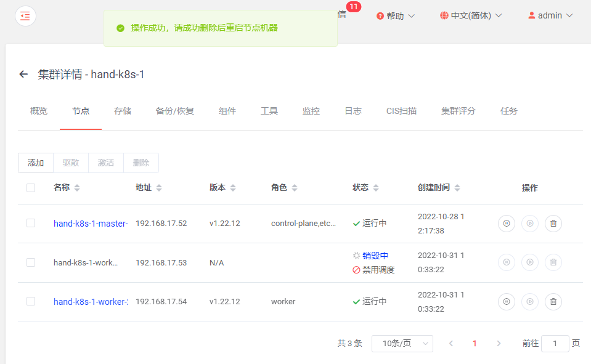The height and width of the screenshot is (364, 591).
Task: Select all nodes with the header checkbox
Action: click(x=31, y=188)
